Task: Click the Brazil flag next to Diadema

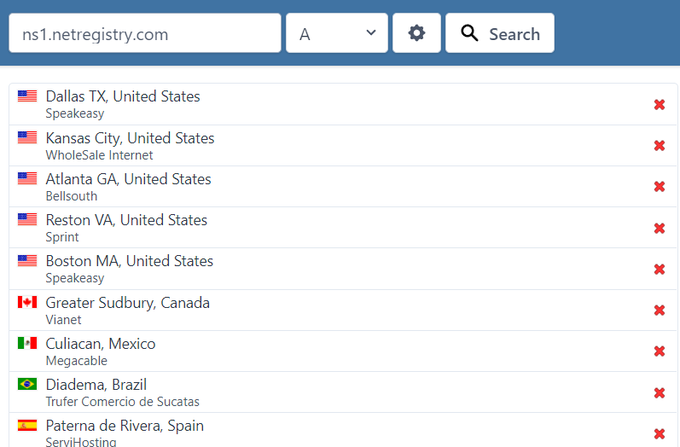Action: tap(27, 384)
